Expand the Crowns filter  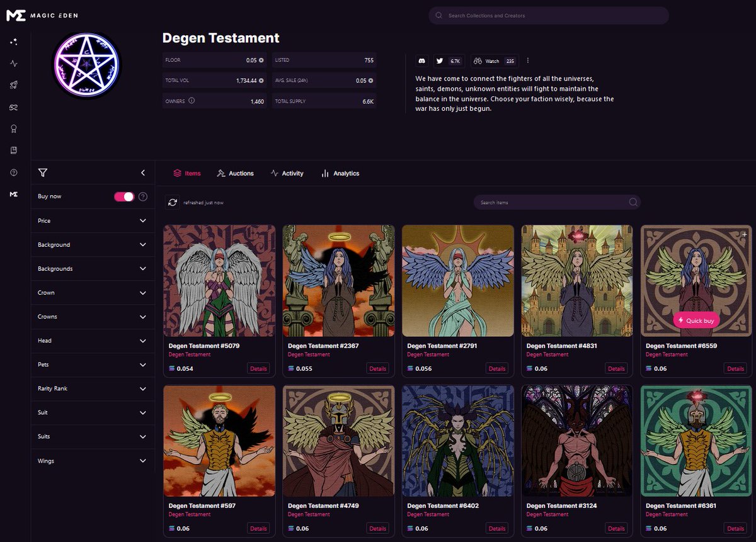point(92,317)
